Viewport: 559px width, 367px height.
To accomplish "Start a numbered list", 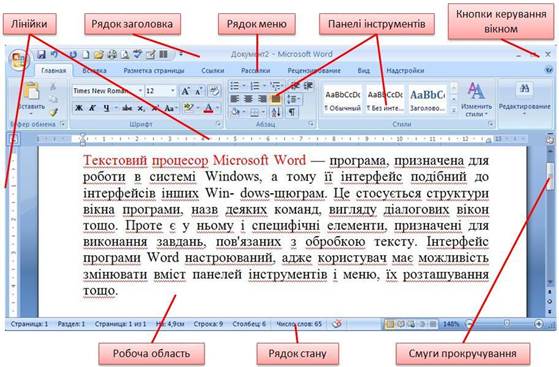I will click(255, 86).
